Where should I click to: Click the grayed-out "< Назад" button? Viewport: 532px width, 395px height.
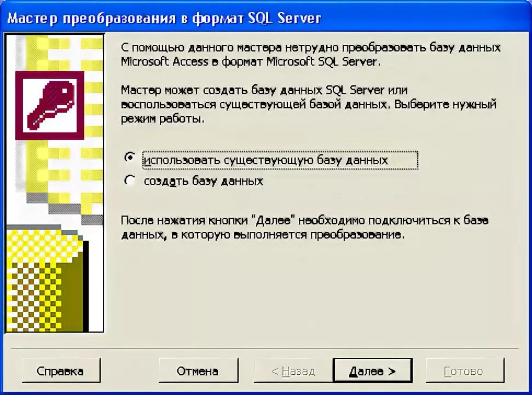293,370
